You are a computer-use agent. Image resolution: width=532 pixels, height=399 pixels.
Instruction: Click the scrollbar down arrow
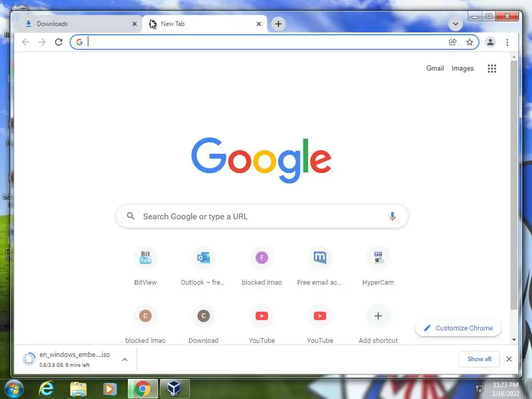(x=514, y=340)
